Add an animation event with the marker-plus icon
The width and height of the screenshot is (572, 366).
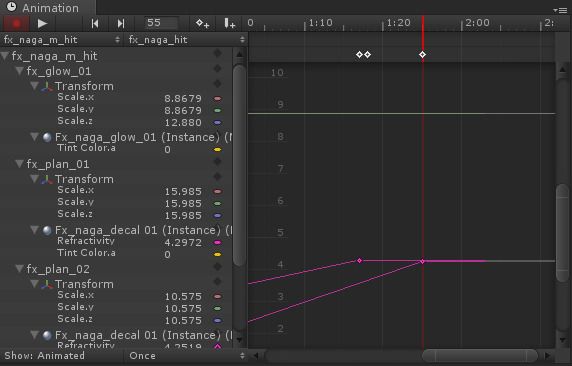229,23
